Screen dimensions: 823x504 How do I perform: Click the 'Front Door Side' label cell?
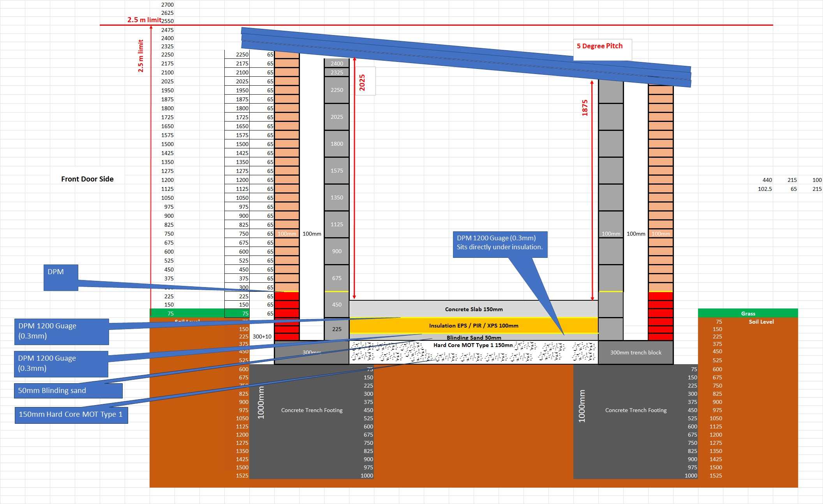(87, 179)
